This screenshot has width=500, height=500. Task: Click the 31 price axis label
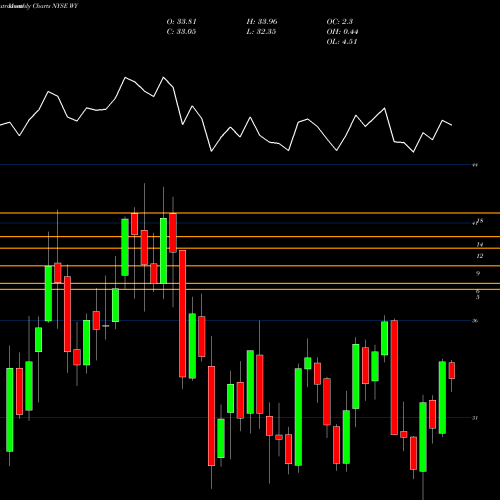tap(475, 418)
